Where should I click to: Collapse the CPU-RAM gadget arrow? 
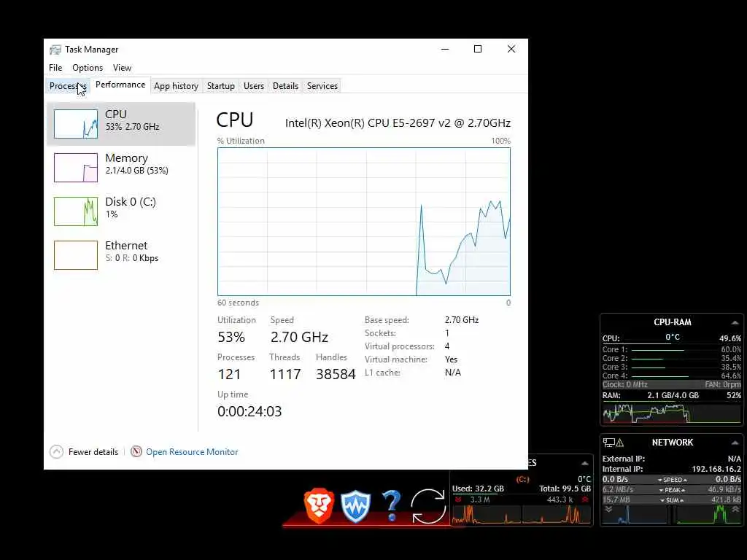coord(735,322)
